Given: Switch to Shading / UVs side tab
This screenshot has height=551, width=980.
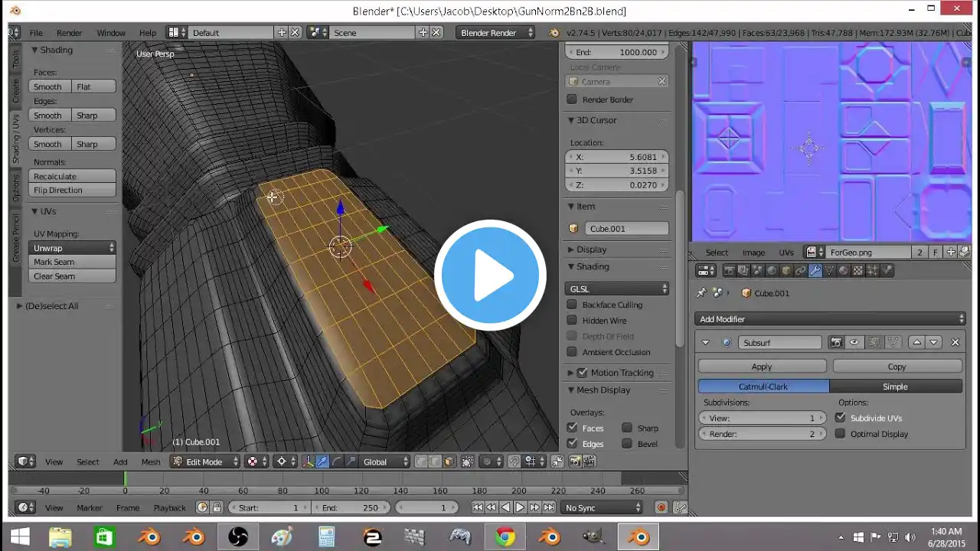Looking at the screenshot, I should 15,139.
